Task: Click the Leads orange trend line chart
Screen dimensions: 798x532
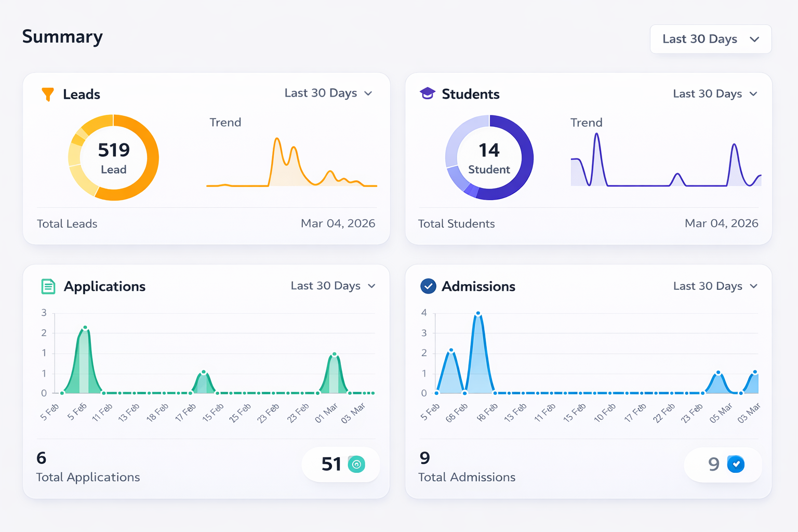Action: click(291, 162)
